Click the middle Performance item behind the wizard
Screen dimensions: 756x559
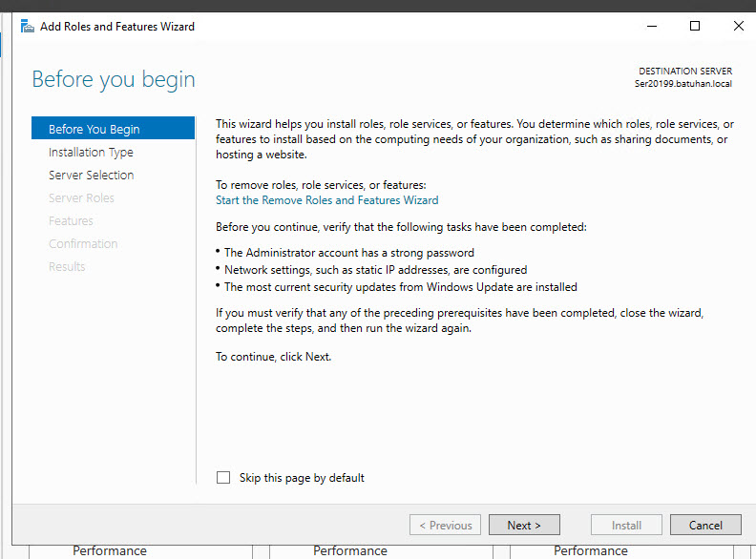350,551
